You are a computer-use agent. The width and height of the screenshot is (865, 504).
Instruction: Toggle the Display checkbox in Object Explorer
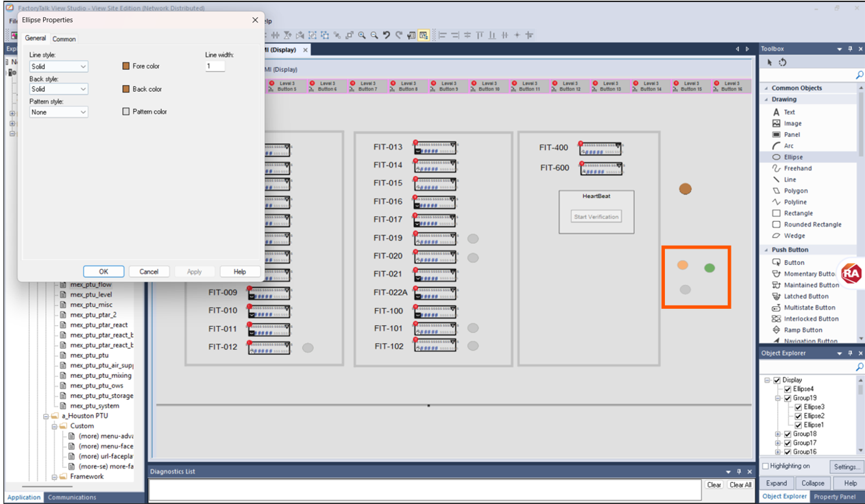[777, 380]
